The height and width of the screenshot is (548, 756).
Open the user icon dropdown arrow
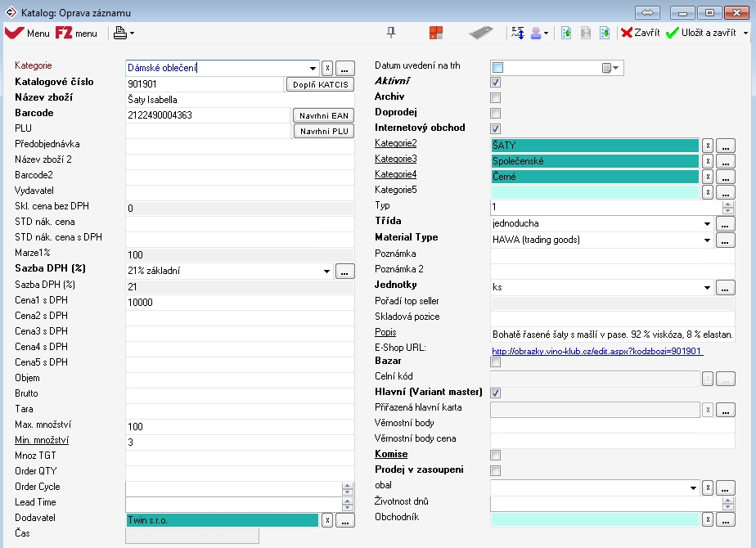click(547, 34)
